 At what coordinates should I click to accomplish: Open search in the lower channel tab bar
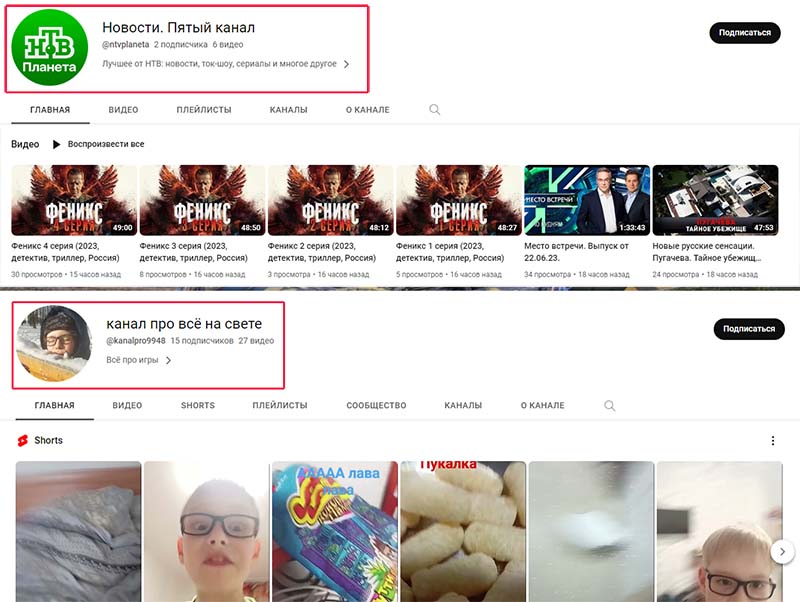point(609,406)
